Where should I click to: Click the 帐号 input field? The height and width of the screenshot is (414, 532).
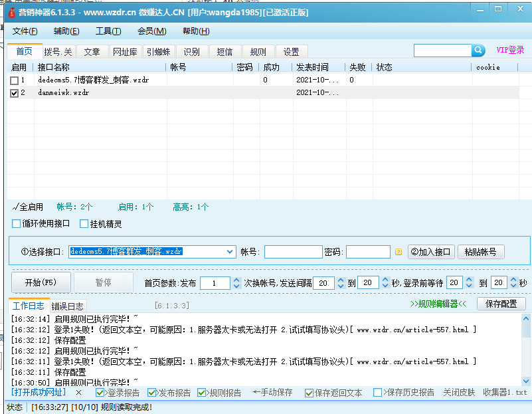[x=293, y=252]
